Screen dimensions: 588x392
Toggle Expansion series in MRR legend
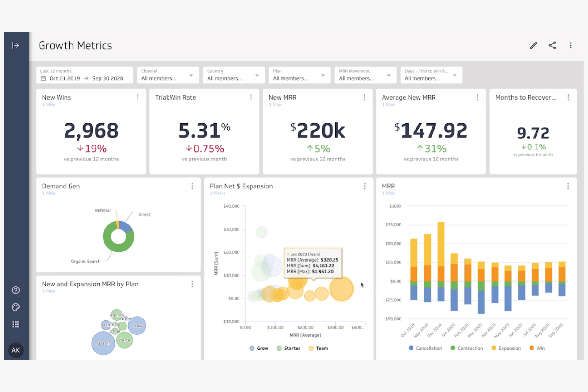(506, 348)
